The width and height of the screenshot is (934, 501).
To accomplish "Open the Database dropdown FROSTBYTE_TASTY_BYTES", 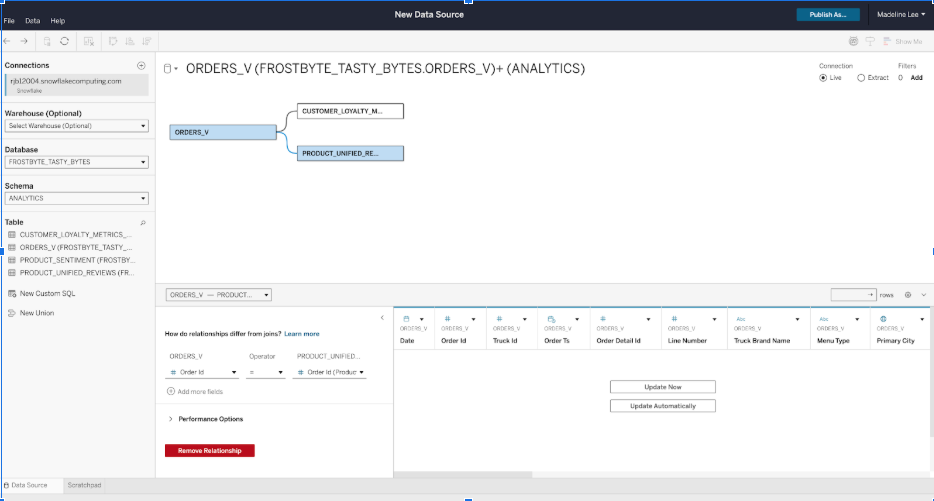I will tap(76, 162).
